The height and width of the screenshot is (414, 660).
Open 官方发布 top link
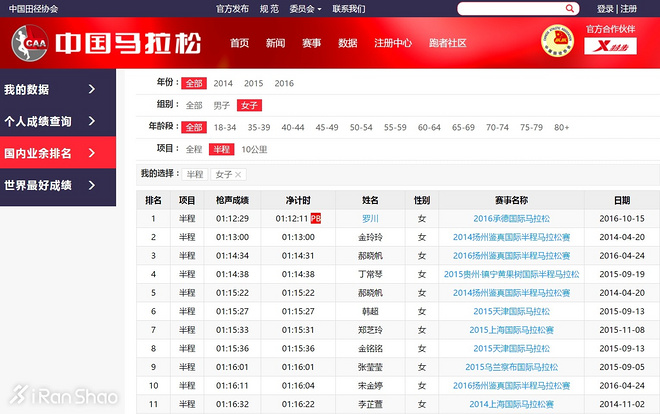click(232, 9)
